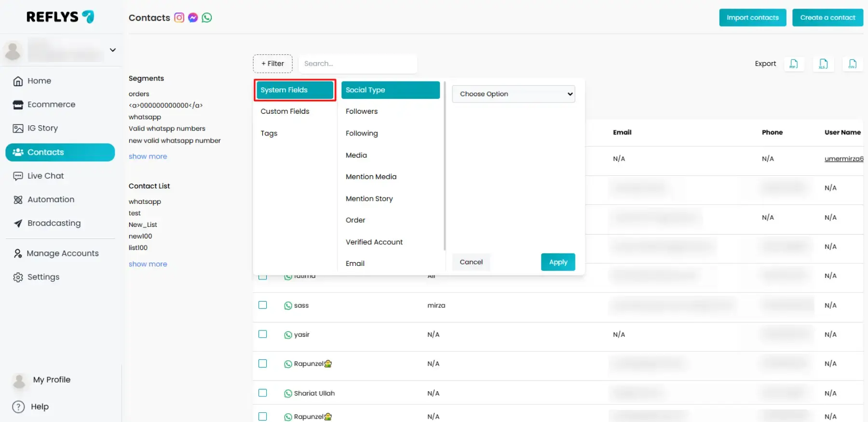Export contacts as PDF
The height and width of the screenshot is (422, 868).
(794, 64)
